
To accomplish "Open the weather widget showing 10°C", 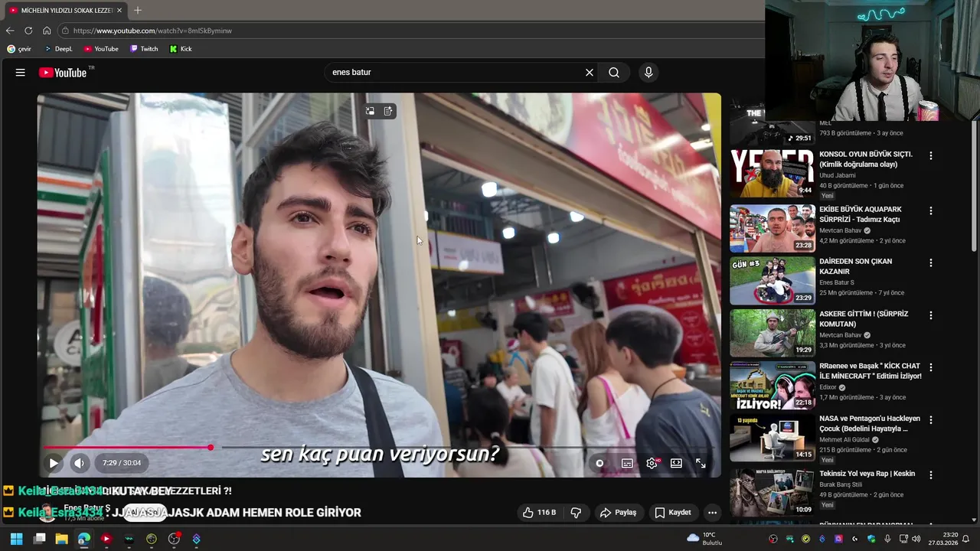I will tap(704, 539).
